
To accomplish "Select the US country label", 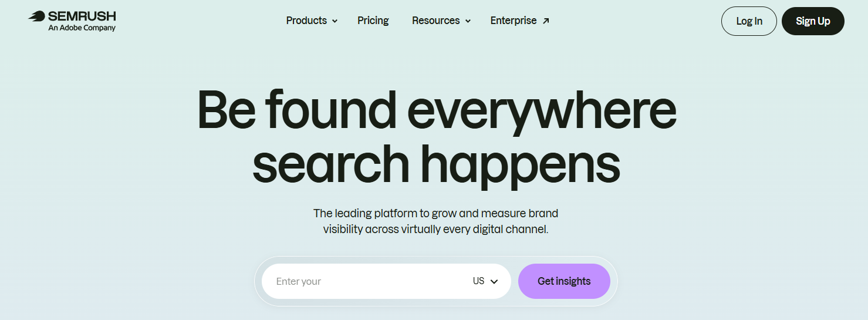I will [478, 281].
